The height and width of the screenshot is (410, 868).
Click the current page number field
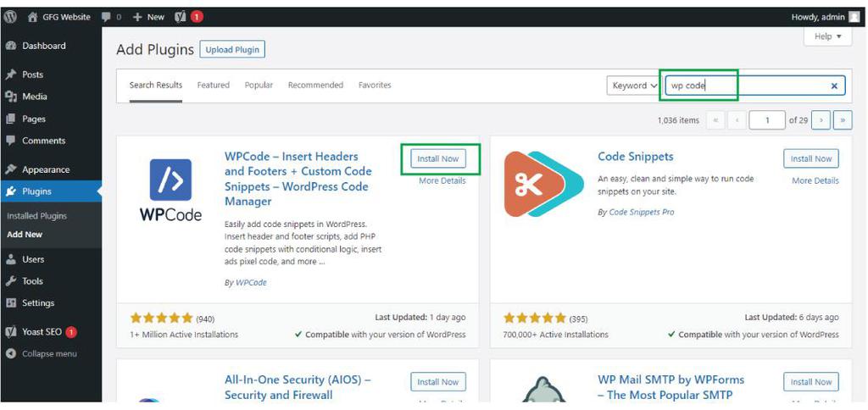767,120
